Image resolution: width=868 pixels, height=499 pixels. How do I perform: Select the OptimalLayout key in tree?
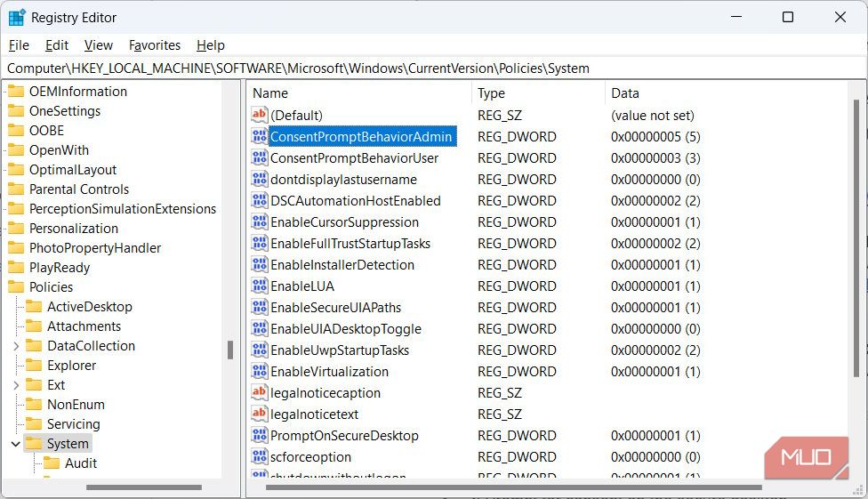click(73, 170)
